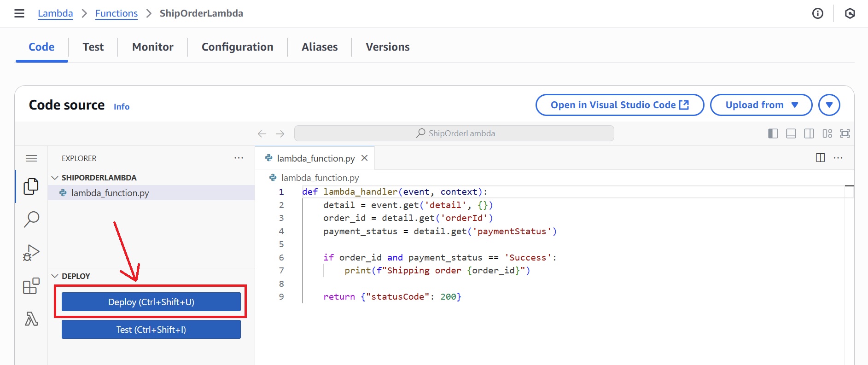Click the 'if order_id and payment_status' line
This screenshot has width=868, height=365.
pyautogui.click(x=440, y=257)
